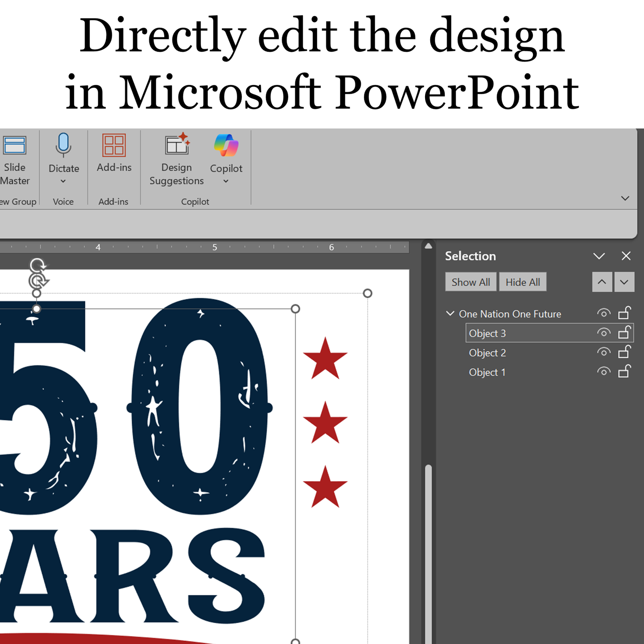The image size is (644, 644).
Task: Click the large navy digit 0 graphic
Action: [x=200, y=407]
